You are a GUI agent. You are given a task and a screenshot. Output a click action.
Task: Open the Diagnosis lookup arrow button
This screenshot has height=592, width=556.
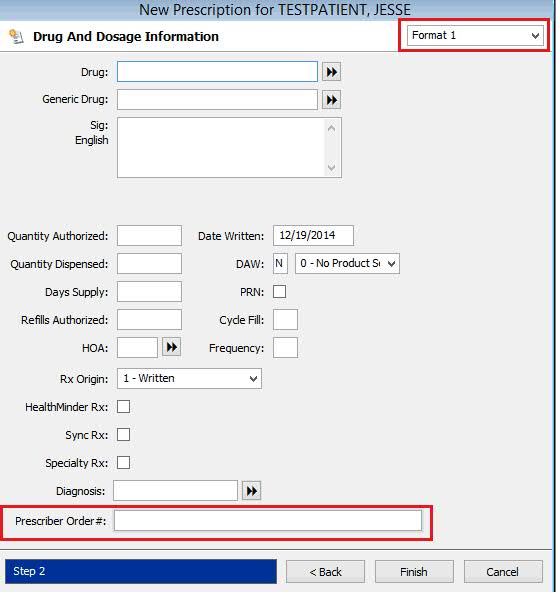pyautogui.click(x=251, y=491)
